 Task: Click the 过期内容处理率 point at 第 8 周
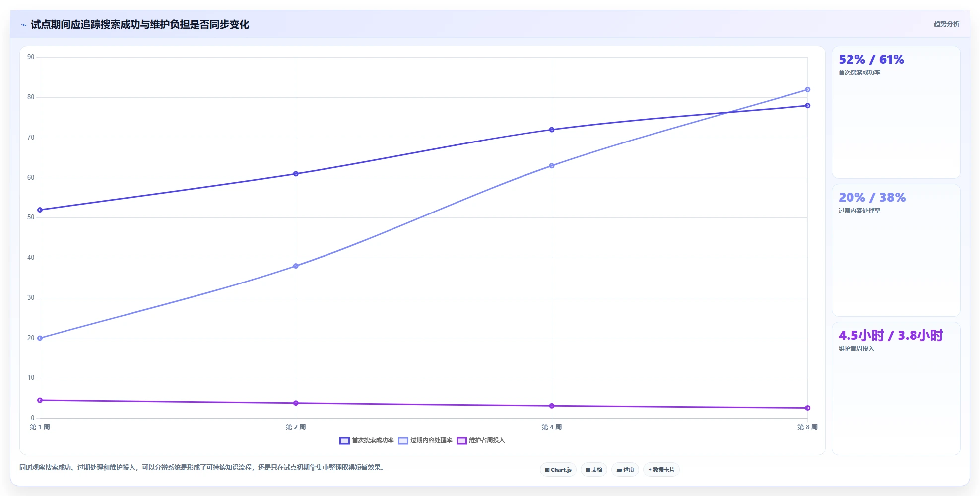pos(807,90)
